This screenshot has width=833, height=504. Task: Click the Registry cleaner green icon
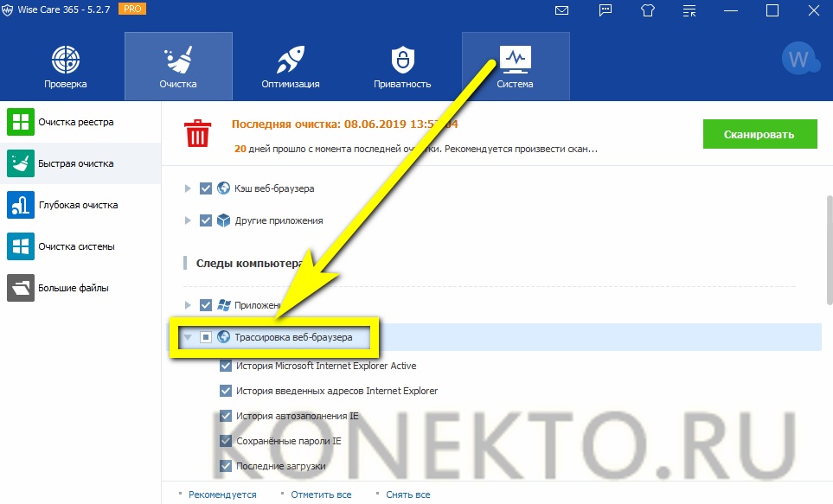click(21, 122)
